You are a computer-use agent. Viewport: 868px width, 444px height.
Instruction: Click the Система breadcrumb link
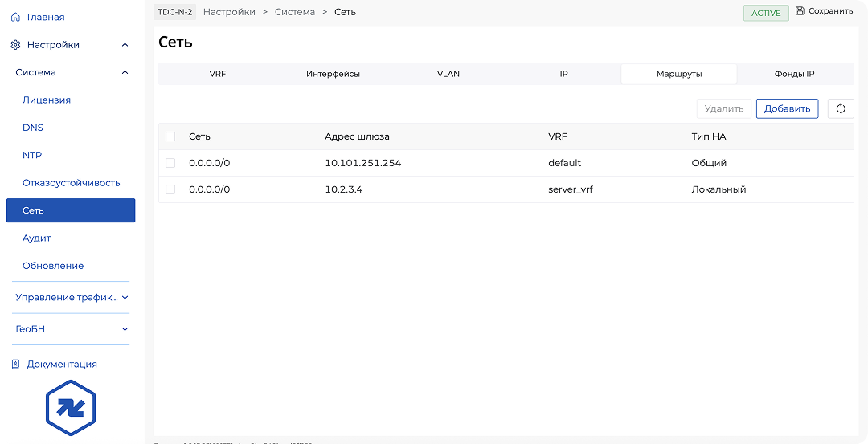(294, 12)
